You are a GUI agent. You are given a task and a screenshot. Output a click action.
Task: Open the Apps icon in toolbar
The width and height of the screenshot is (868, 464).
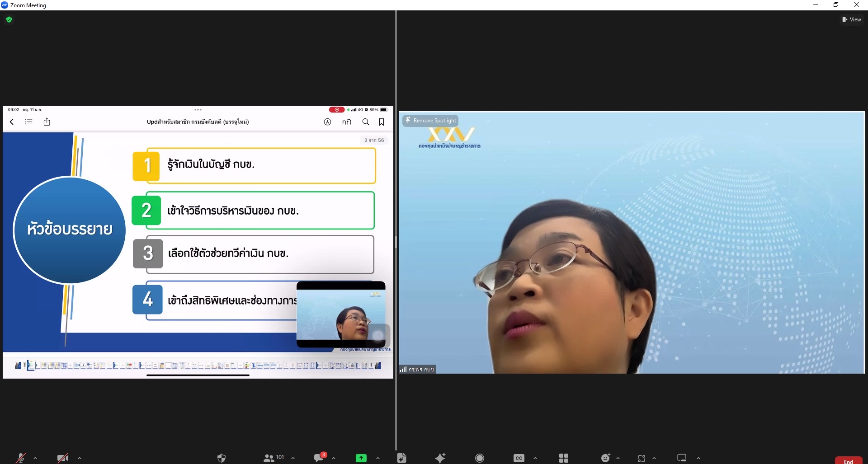[x=642, y=458]
